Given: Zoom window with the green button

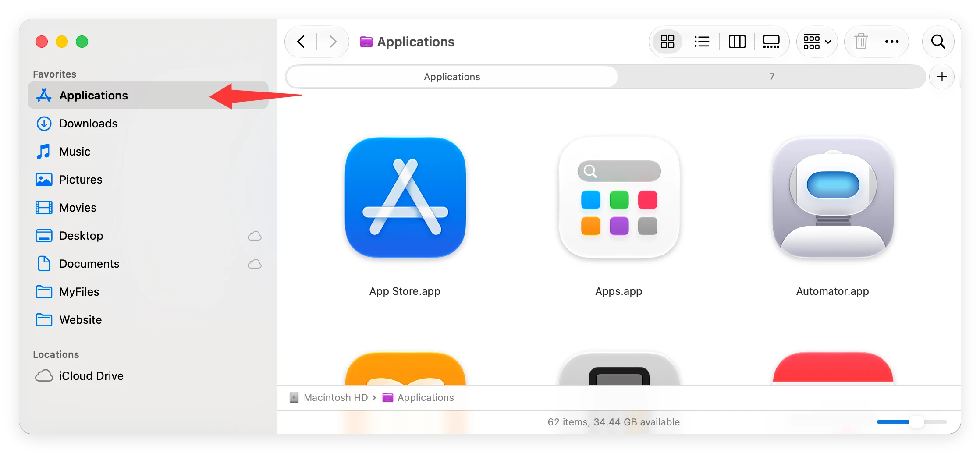Looking at the screenshot, I should (x=82, y=42).
